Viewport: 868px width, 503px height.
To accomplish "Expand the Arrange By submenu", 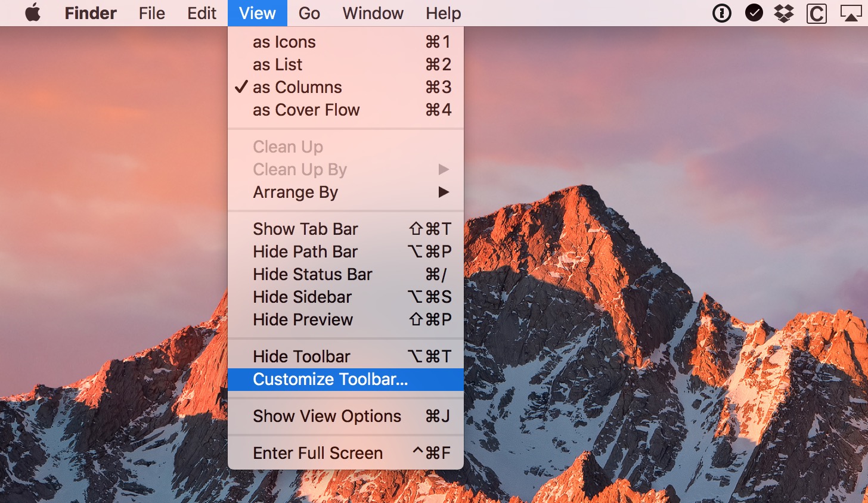I will point(346,192).
